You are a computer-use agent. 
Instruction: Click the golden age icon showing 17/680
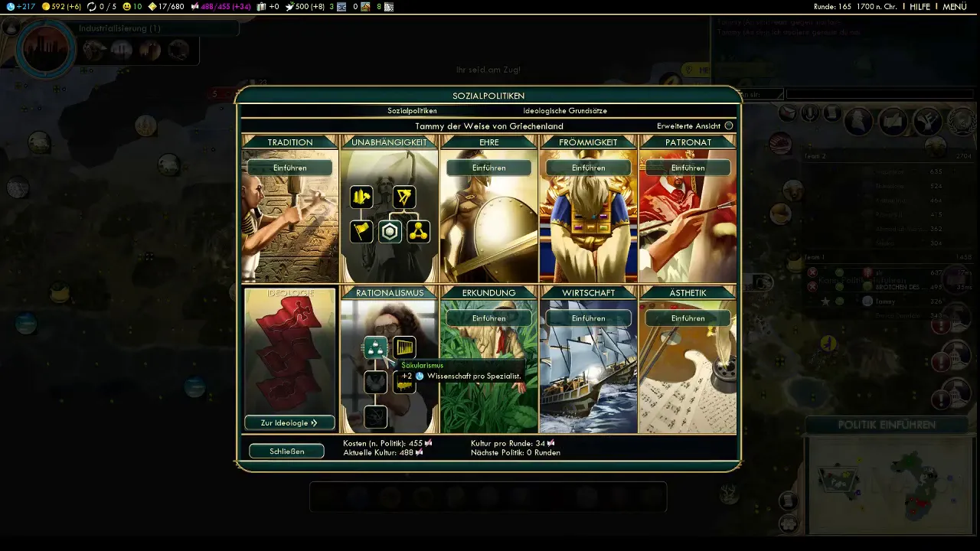pyautogui.click(x=152, y=7)
